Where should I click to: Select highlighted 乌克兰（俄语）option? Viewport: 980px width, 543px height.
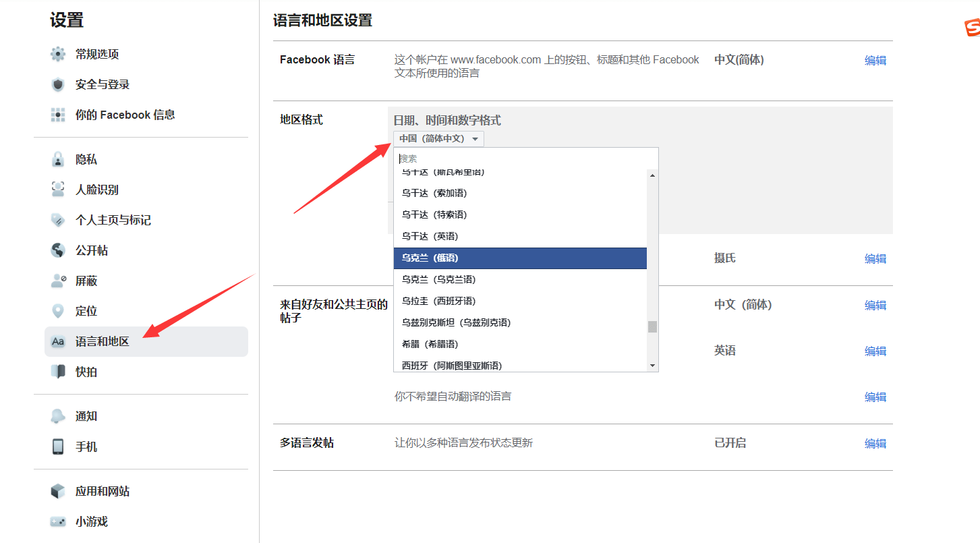(520, 258)
